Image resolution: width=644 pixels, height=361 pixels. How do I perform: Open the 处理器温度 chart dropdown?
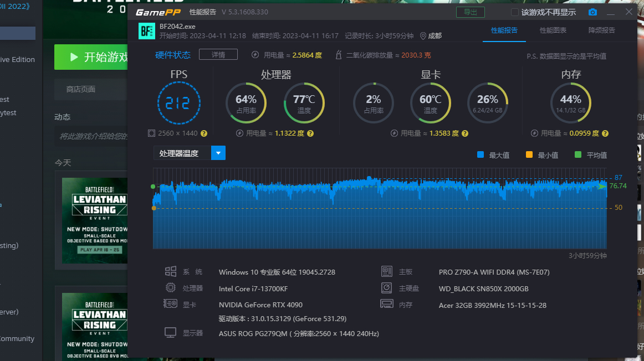218,153
